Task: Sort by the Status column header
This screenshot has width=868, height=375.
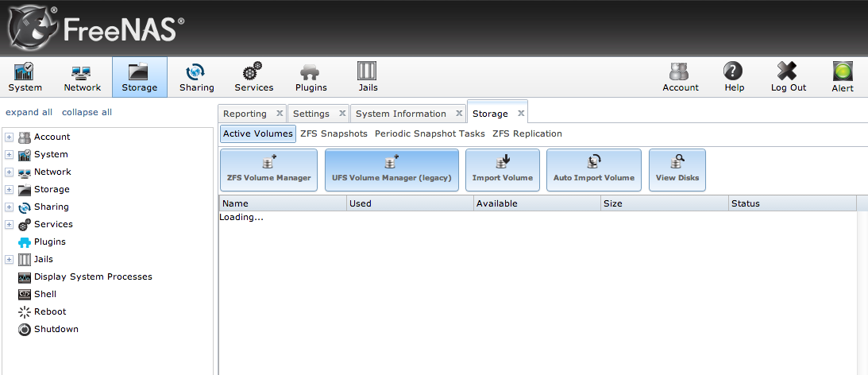Action: pyautogui.click(x=793, y=203)
